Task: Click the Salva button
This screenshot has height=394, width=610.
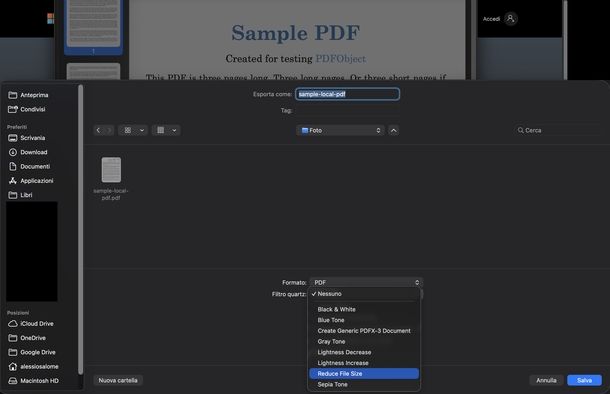Action: coord(584,380)
